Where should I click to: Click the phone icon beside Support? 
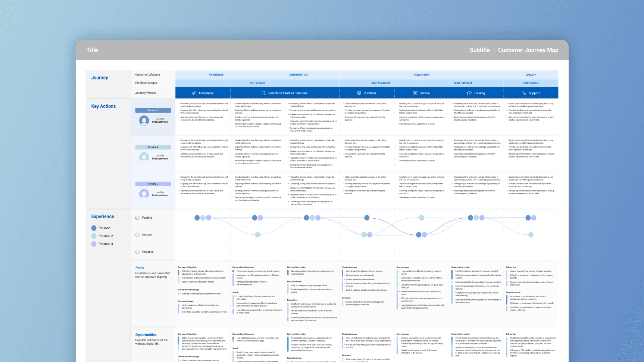pos(524,93)
